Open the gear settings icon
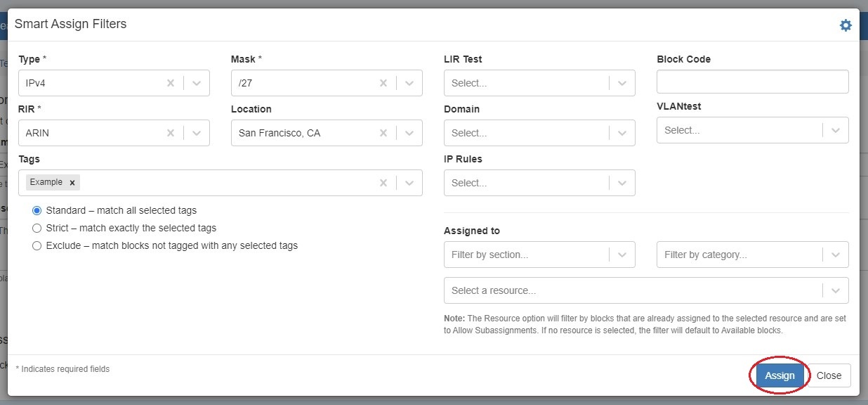This screenshot has width=868, height=405. (x=846, y=25)
